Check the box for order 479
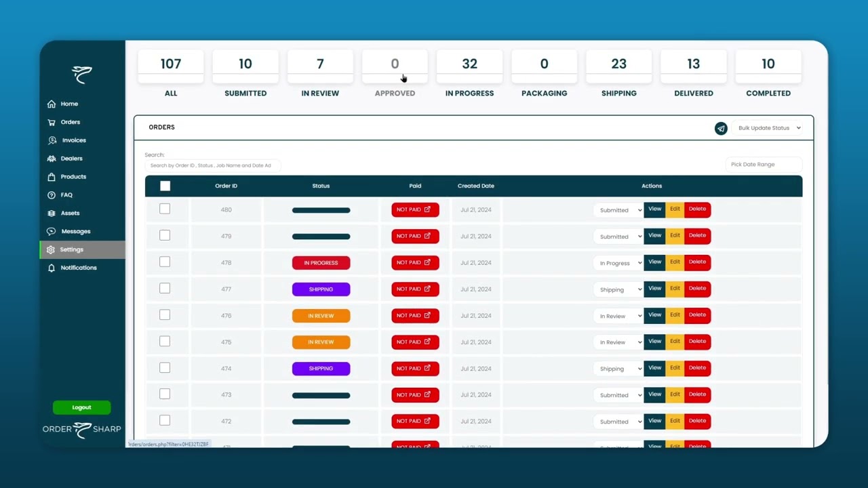868x488 pixels. click(165, 235)
